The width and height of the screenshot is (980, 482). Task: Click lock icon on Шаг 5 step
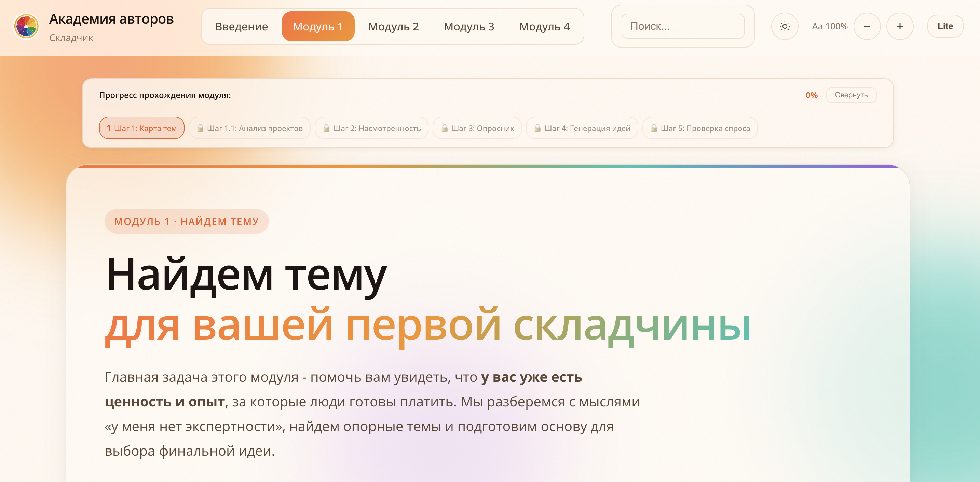[654, 128]
